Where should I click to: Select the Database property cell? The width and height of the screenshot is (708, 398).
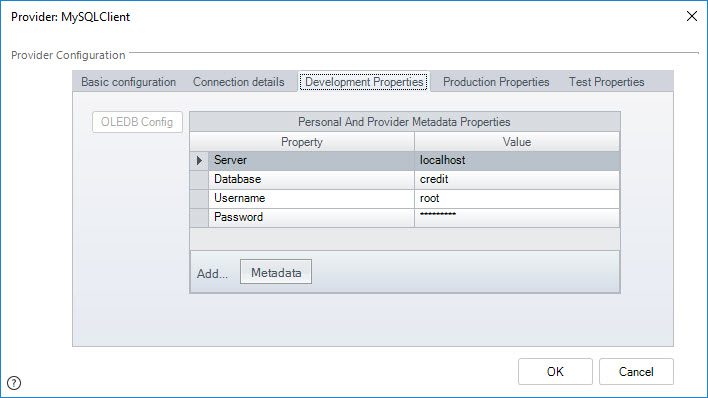pos(311,179)
